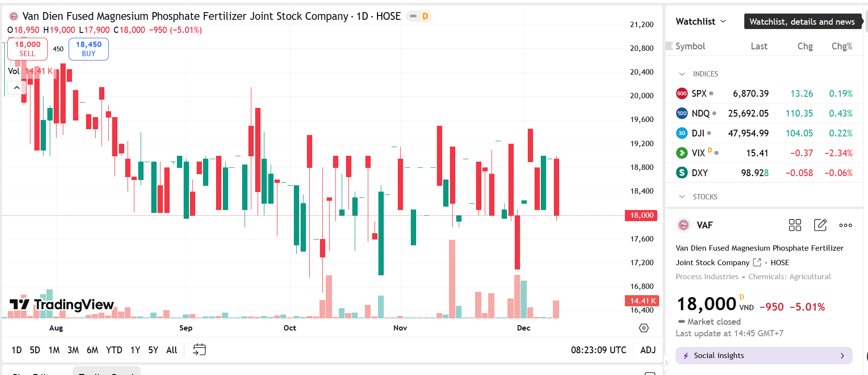Collapse the INDICES section
This screenshot has height=375, width=868.
[682, 74]
